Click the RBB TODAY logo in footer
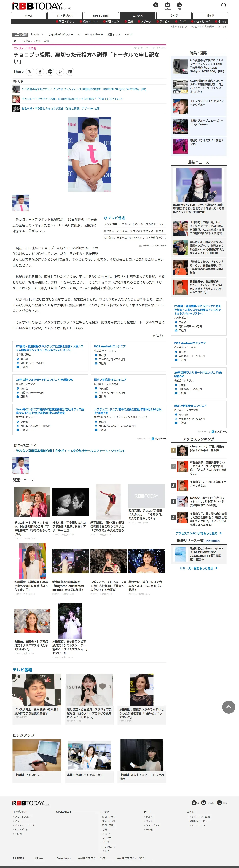The image size is (239, 868). [28, 803]
